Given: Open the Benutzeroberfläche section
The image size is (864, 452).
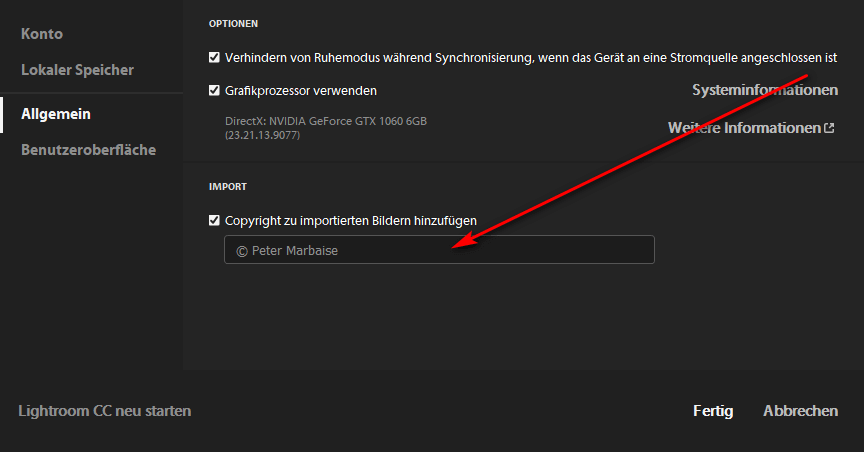Looking at the screenshot, I should 88,150.
